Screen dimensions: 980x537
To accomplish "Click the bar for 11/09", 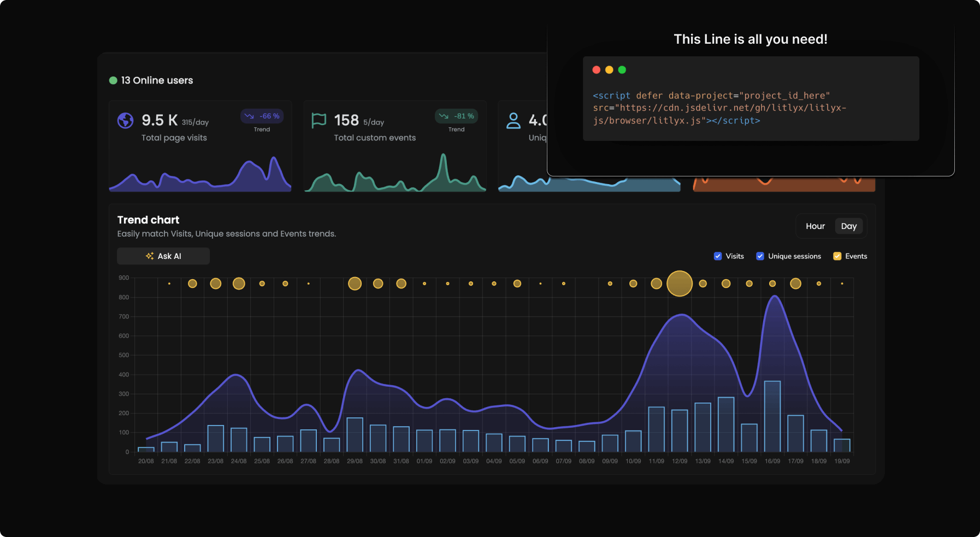I will point(657,429).
